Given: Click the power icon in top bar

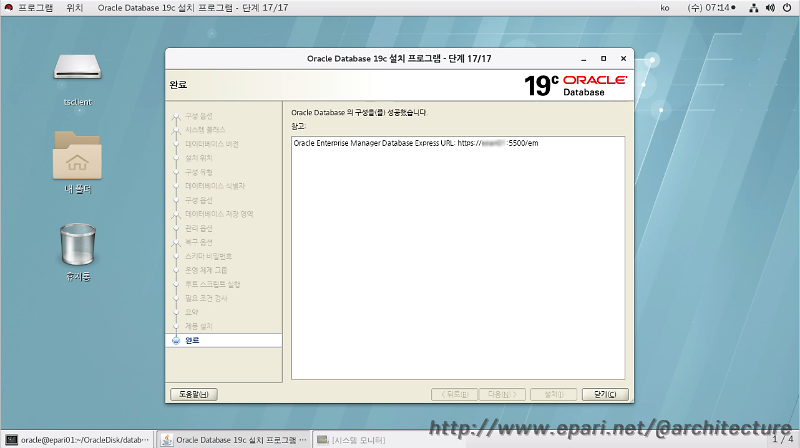Looking at the screenshot, I should pyautogui.click(x=787, y=8).
